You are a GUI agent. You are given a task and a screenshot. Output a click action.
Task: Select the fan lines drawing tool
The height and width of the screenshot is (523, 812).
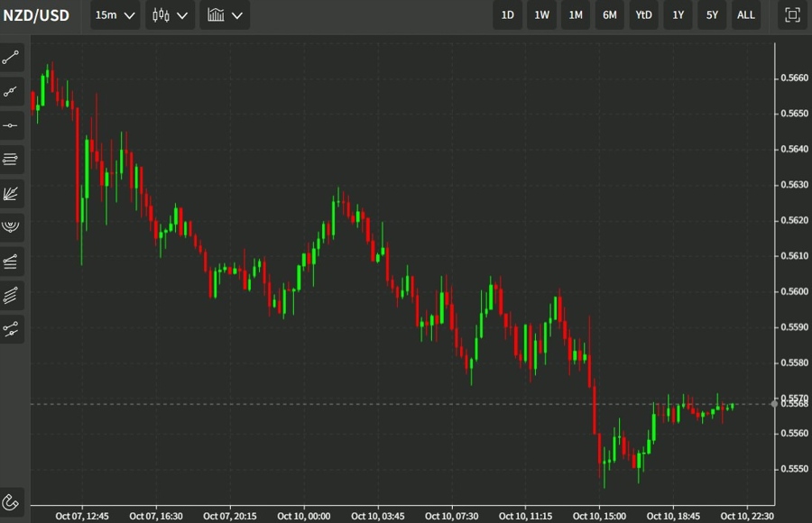12,193
